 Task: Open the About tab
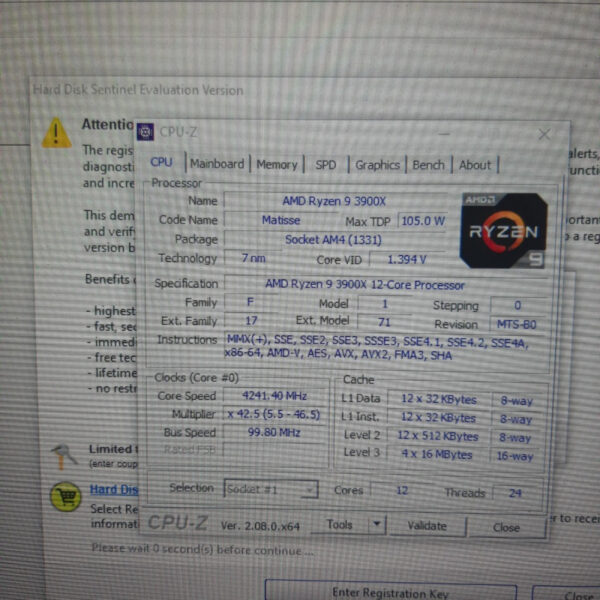pos(474,165)
